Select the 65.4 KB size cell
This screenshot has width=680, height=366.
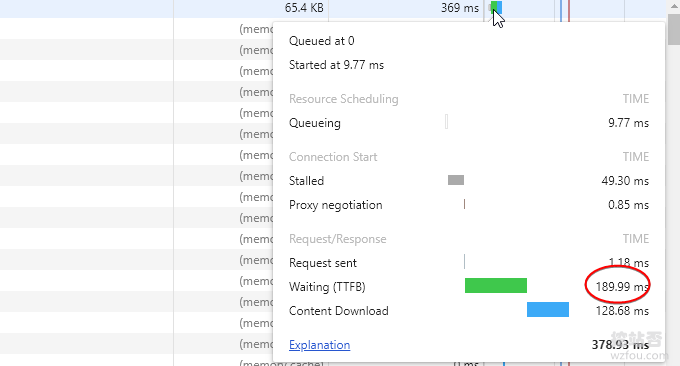pos(304,8)
